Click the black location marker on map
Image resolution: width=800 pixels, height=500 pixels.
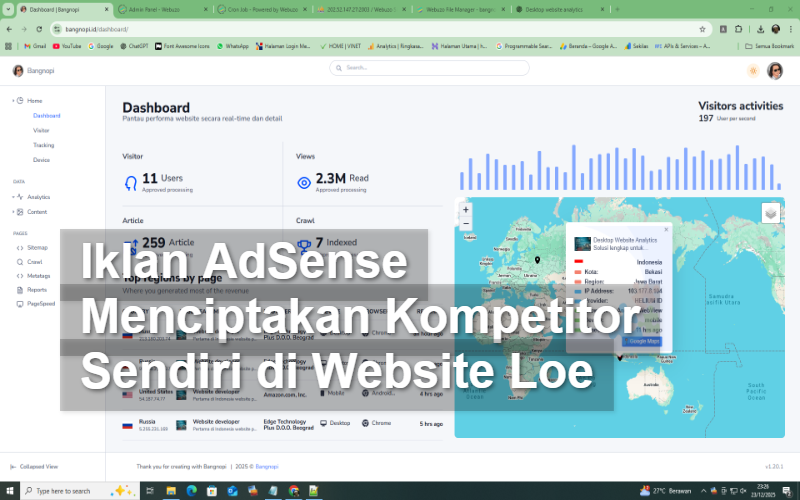(537, 261)
